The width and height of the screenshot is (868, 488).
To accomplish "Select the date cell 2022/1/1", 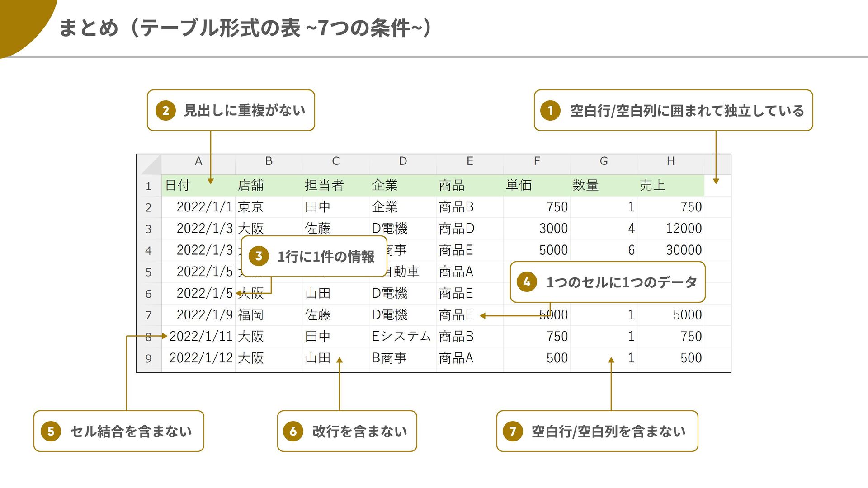I will pos(198,207).
